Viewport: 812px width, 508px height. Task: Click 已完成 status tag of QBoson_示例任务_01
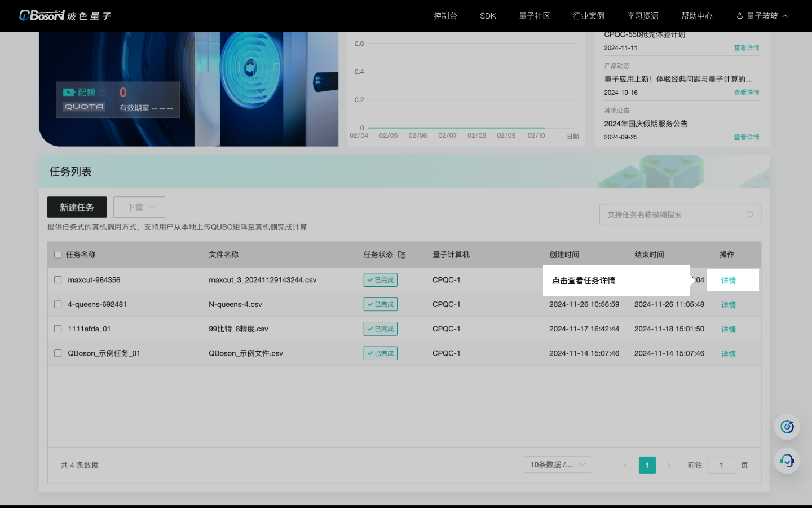point(380,353)
